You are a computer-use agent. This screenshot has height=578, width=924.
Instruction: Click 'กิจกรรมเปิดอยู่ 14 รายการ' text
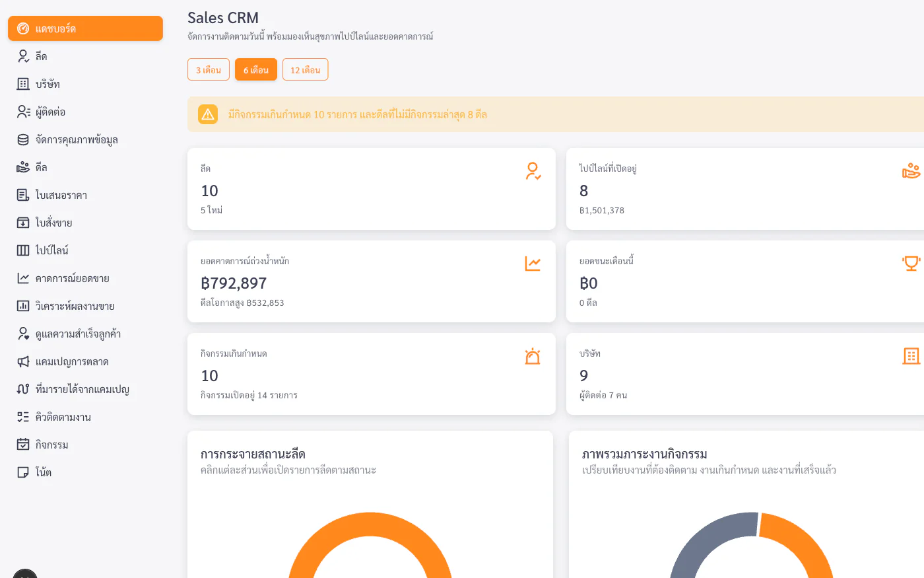coord(249,395)
